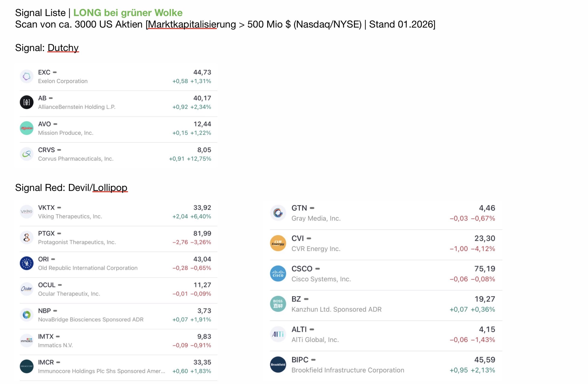Click the dash marker next to EXC
The width and height of the screenshot is (588, 384).
click(55, 72)
